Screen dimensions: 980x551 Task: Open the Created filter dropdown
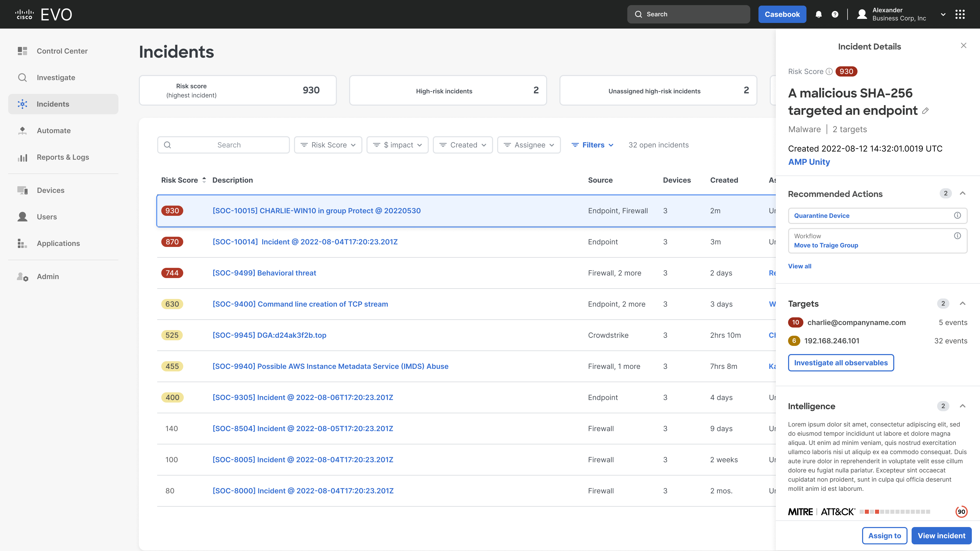pos(463,145)
